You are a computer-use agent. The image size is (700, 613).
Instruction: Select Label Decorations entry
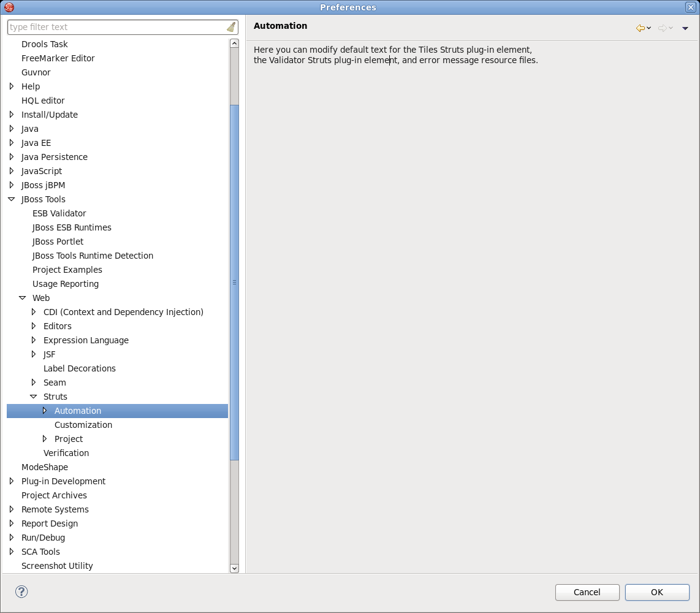80,368
